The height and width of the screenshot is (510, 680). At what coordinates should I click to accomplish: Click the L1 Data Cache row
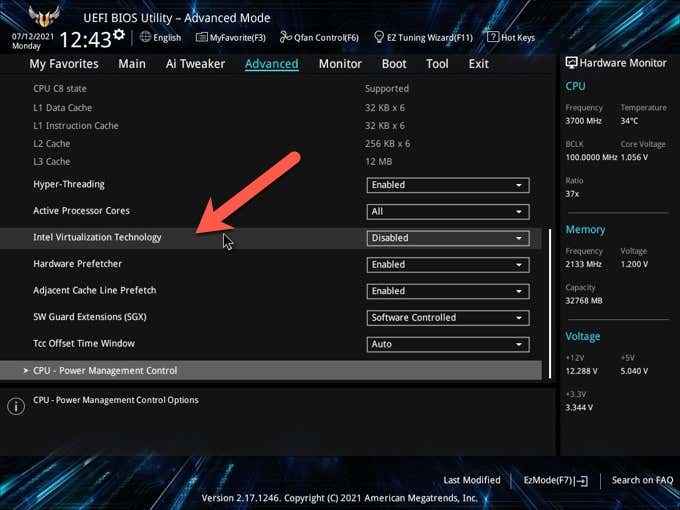coord(271,108)
